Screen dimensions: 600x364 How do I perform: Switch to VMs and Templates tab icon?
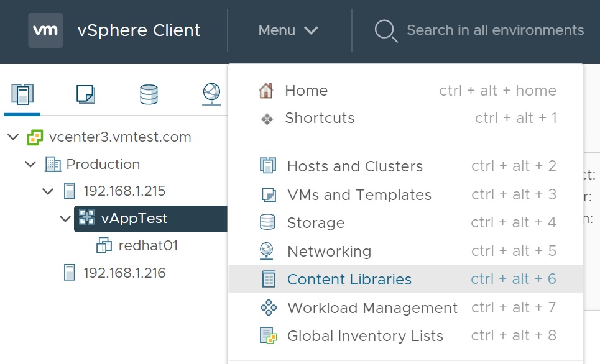pyautogui.click(x=86, y=94)
